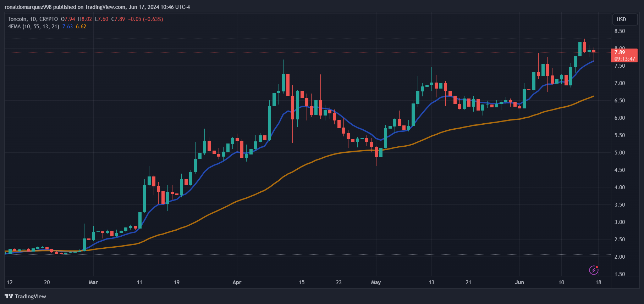Click the 7.00 price axis label
The height and width of the screenshot is (304, 644).
(620, 83)
